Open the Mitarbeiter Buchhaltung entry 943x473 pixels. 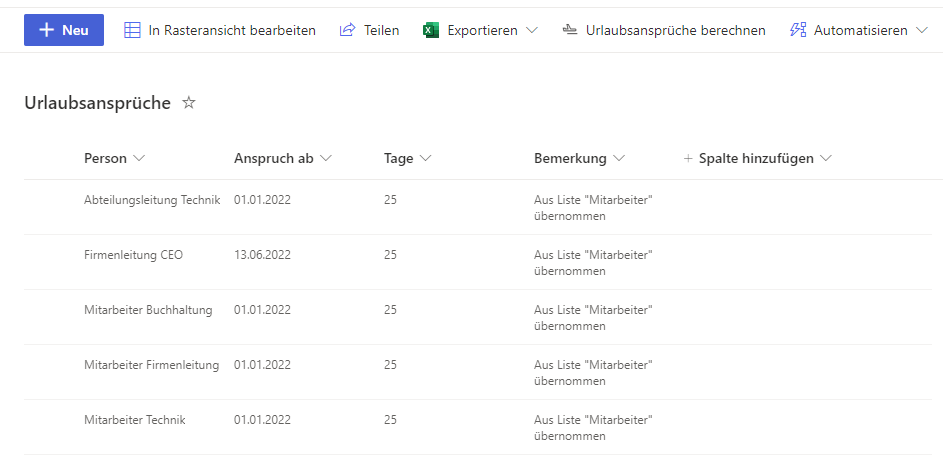click(148, 310)
